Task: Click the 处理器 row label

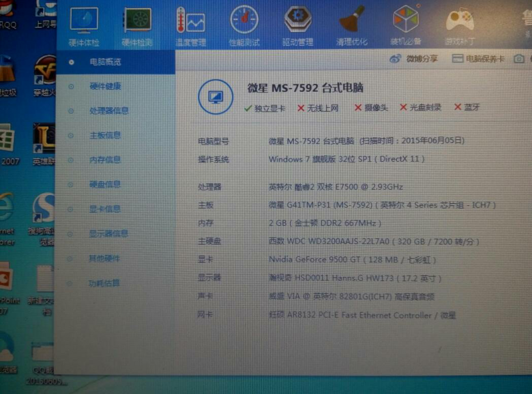Action: pyautogui.click(x=209, y=187)
